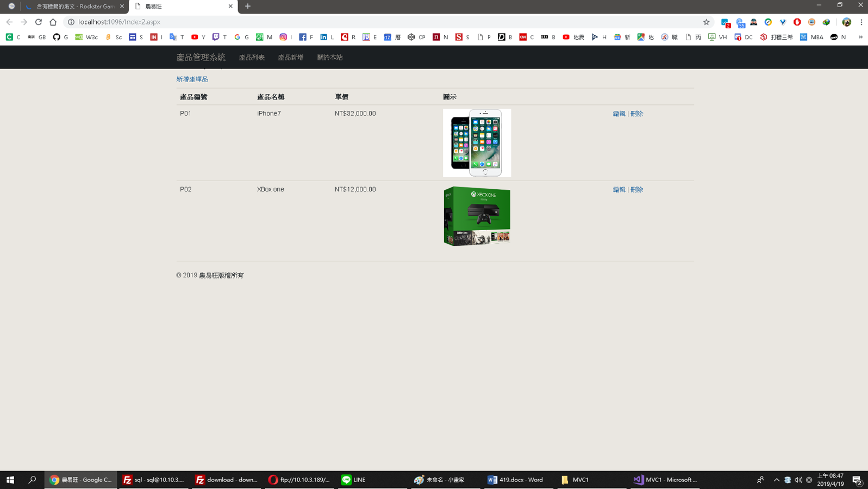This screenshot has width=868, height=489.
Task: Open 產品列表 in the navbar
Action: 252,57
